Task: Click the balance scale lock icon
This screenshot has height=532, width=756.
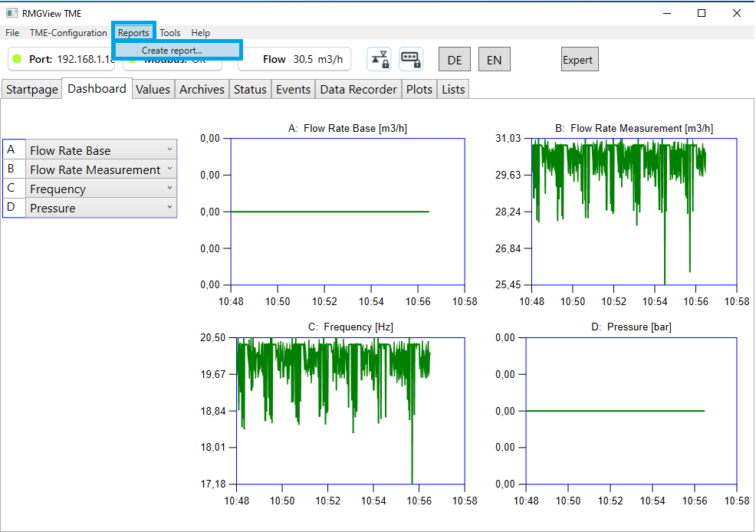Action: [x=379, y=59]
